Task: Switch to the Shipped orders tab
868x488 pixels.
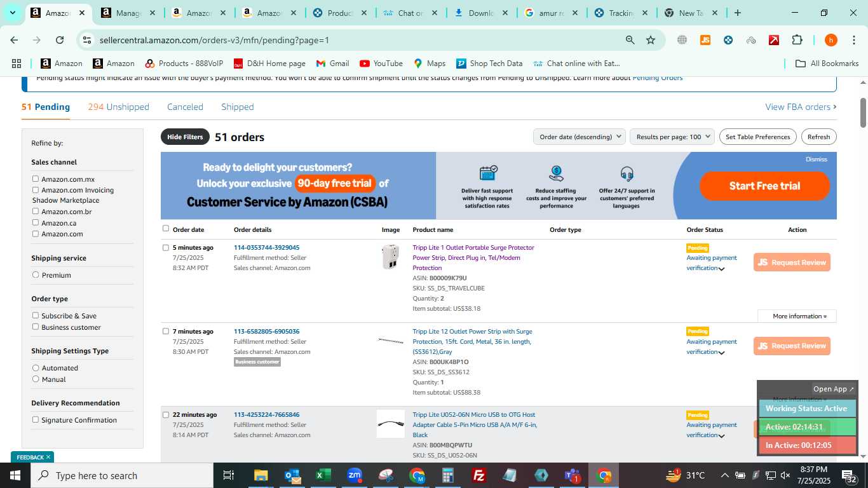Action: click(238, 107)
